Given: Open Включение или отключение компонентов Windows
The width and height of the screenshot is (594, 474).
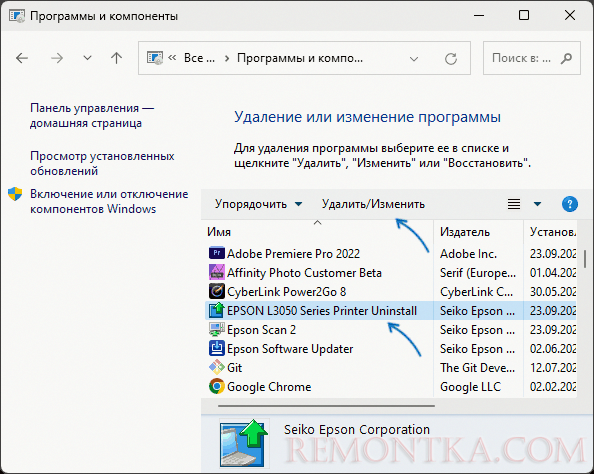Looking at the screenshot, I should click(x=109, y=201).
